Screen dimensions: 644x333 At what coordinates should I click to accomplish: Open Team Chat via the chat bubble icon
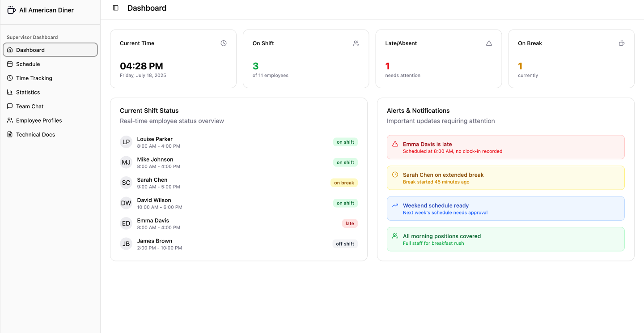click(x=10, y=106)
